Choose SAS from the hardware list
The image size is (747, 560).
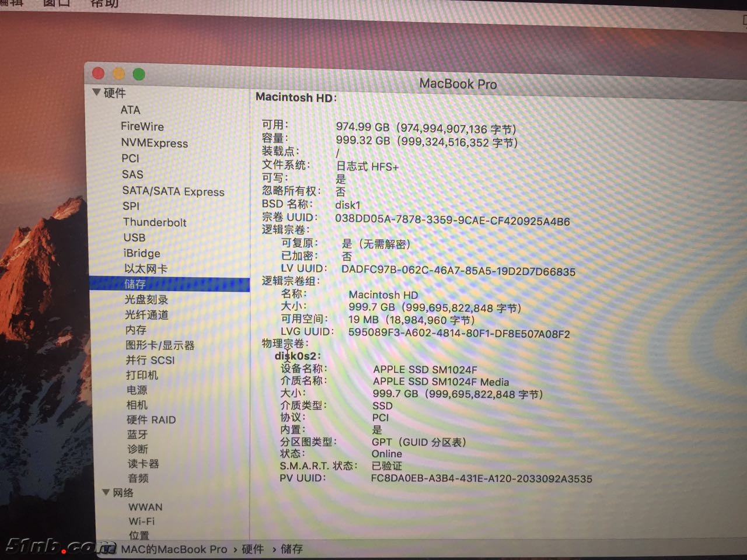[x=132, y=174]
